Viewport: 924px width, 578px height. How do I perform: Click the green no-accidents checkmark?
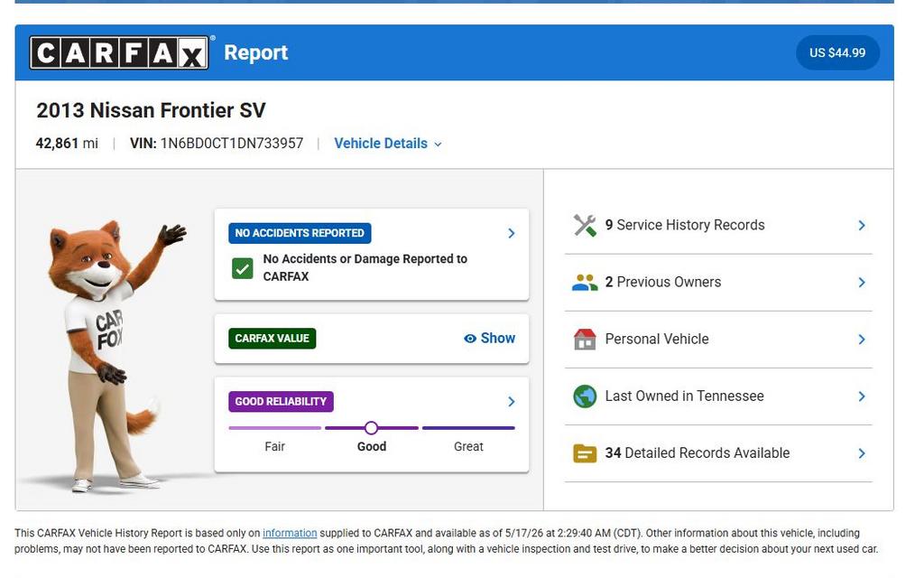(242, 268)
